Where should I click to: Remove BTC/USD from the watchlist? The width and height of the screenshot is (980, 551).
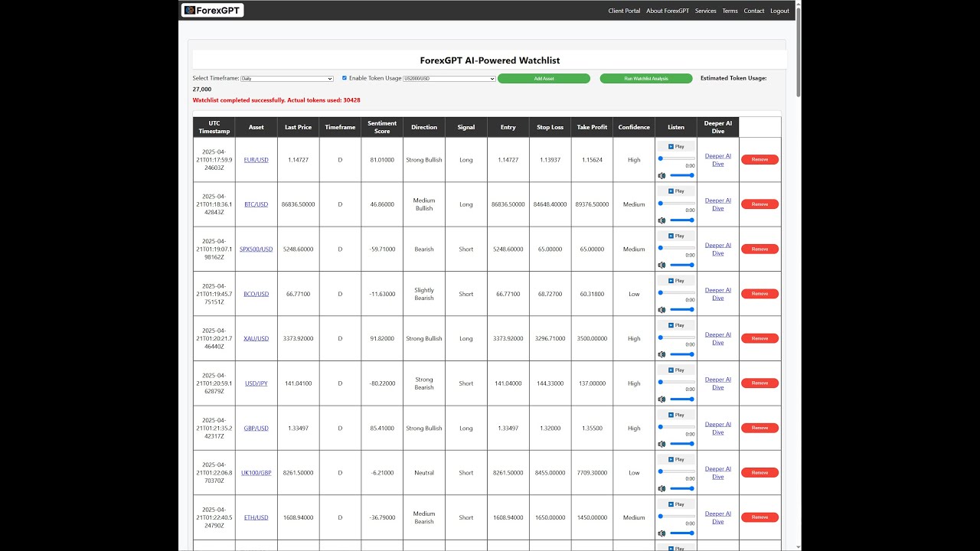tap(759, 204)
